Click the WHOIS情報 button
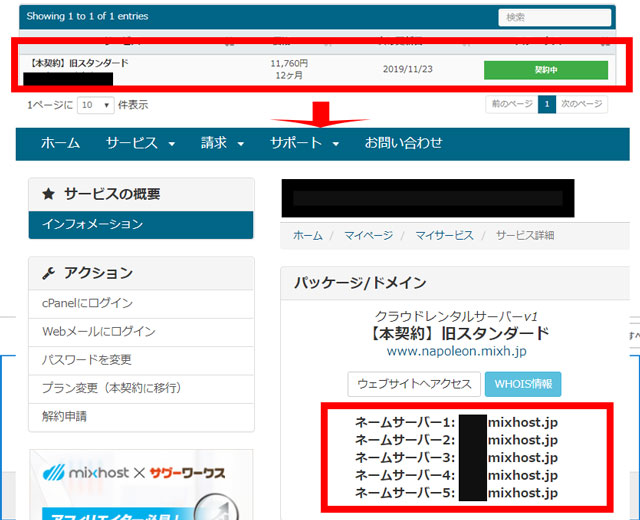The width and height of the screenshot is (640, 520). (523, 384)
